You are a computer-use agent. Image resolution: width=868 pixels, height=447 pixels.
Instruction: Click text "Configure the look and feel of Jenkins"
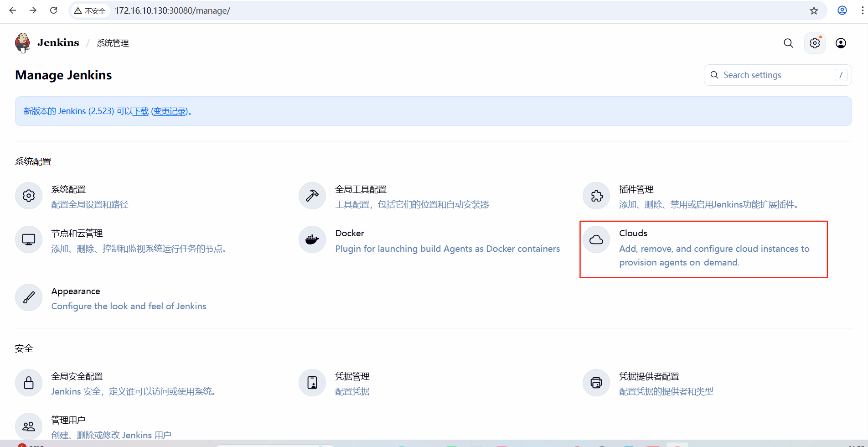[x=129, y=307]
